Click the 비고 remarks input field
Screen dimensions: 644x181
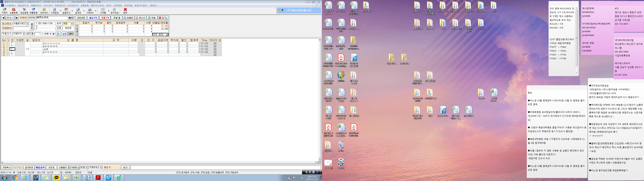tap(225, 167)
